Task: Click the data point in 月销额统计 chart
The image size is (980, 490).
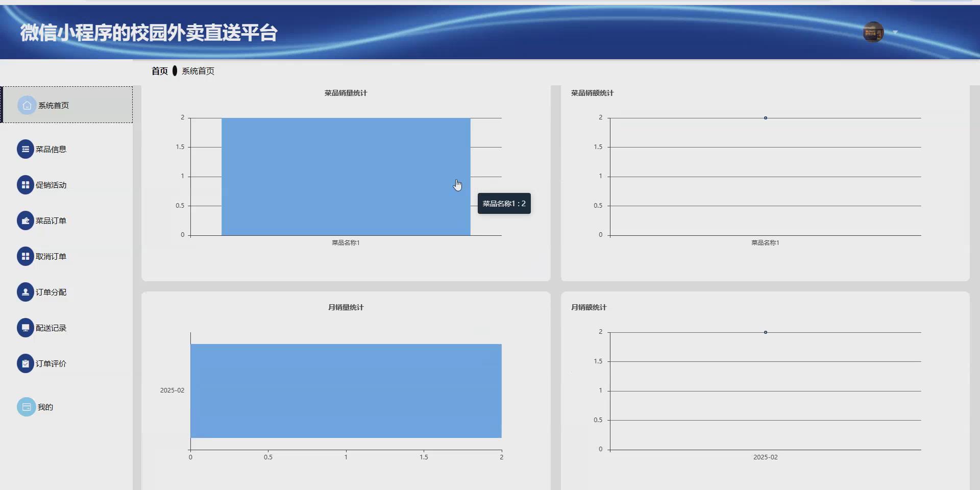Action: coord(765,332)
